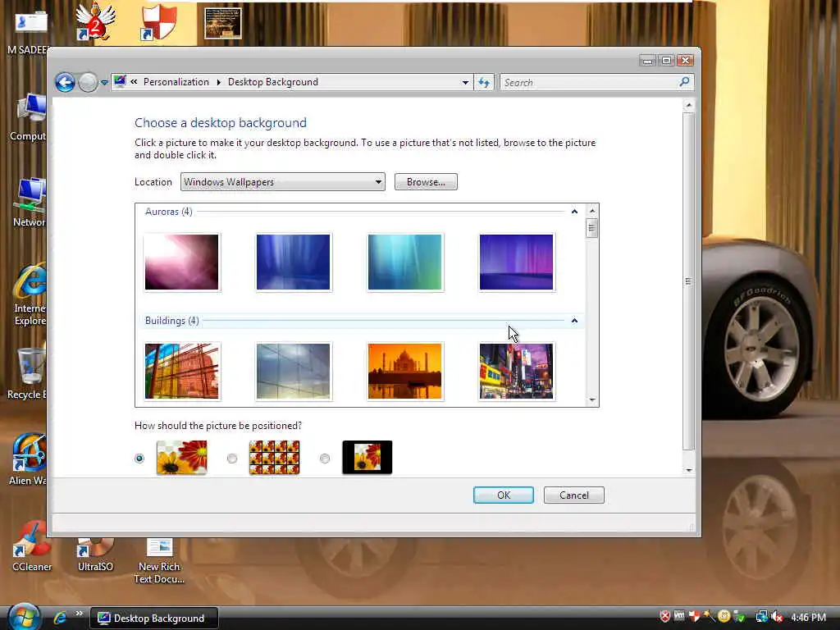
Task: Click the Browse... button
Action: click(426, 182)
